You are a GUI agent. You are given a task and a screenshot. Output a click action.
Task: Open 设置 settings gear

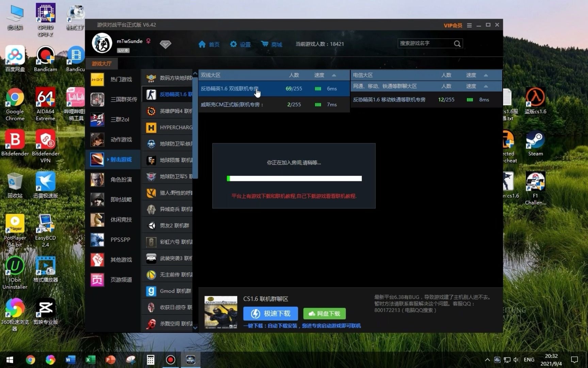[233, 44]
